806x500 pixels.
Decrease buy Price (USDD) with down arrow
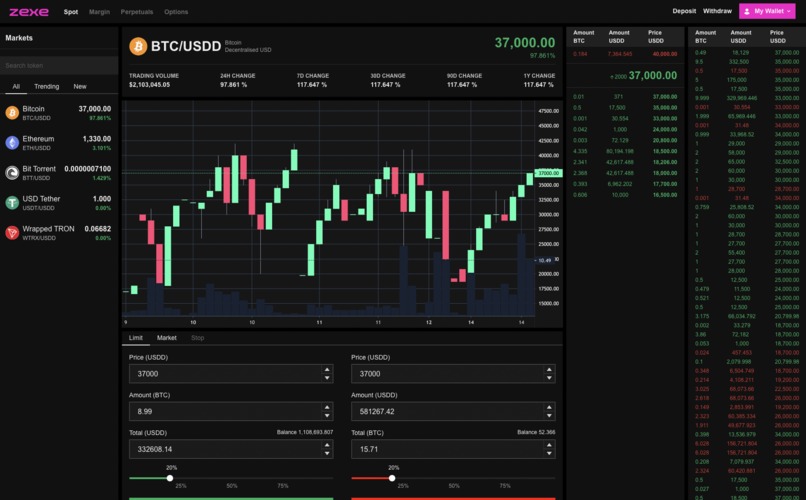coord(327,378)
